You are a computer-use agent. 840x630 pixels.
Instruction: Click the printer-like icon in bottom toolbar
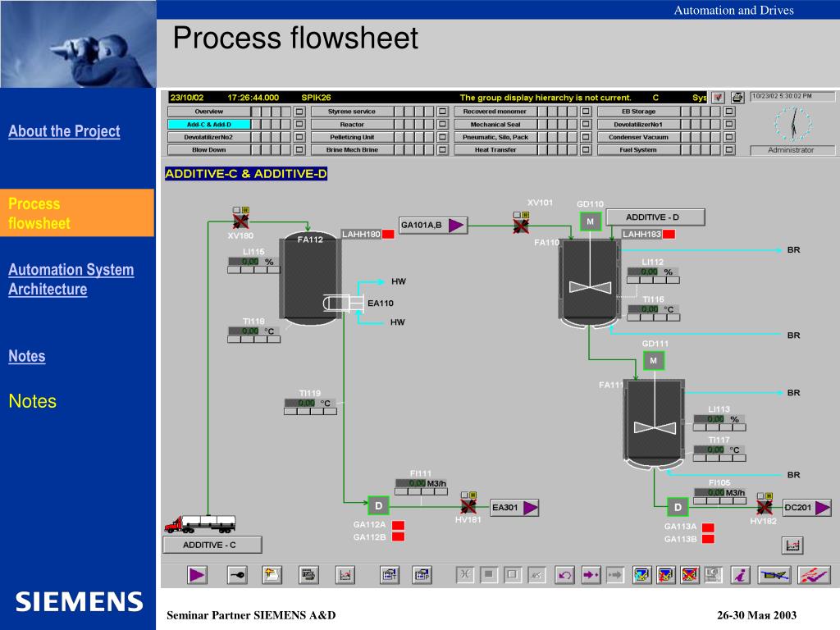coord(308,575)
